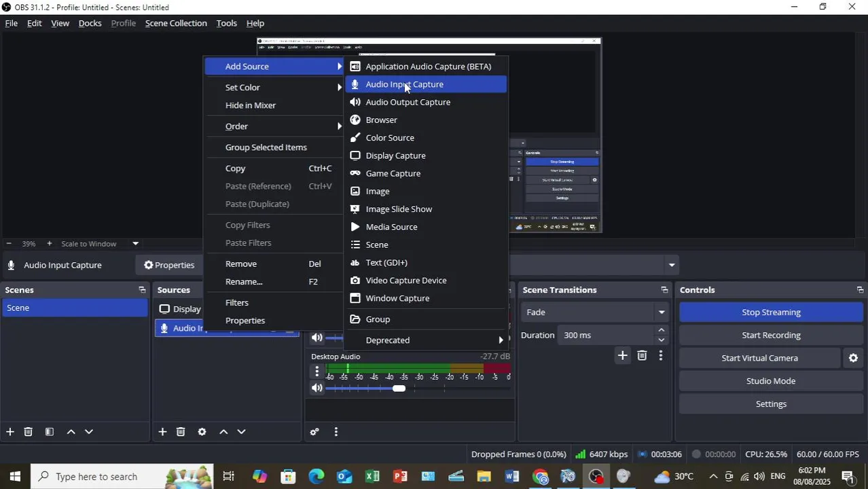Open source properties gear in Sources dock
This screenshot has width=868, height=489.
pos(202,432)
